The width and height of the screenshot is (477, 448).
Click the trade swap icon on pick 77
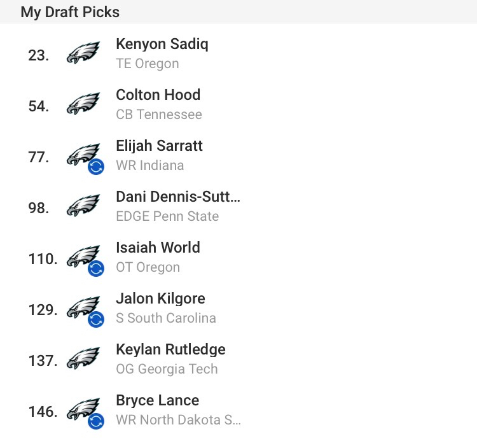[x=96, y=167]
